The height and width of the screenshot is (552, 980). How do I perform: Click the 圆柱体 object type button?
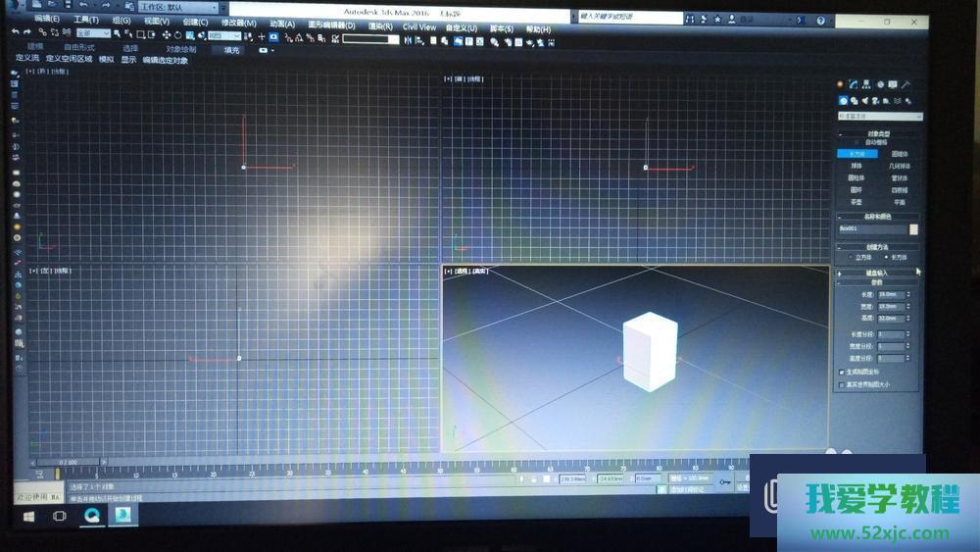point(857,178)
